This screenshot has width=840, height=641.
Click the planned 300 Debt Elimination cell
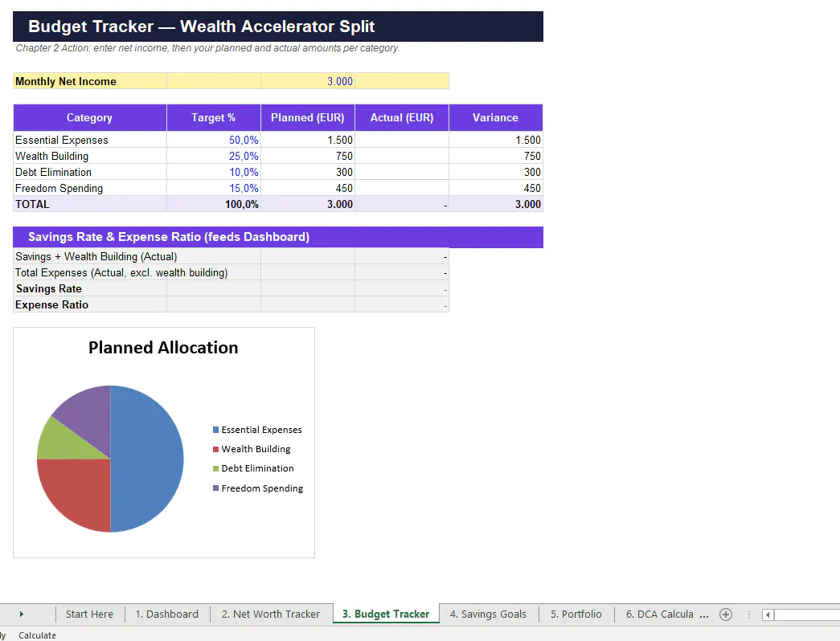tap(308, 172)
